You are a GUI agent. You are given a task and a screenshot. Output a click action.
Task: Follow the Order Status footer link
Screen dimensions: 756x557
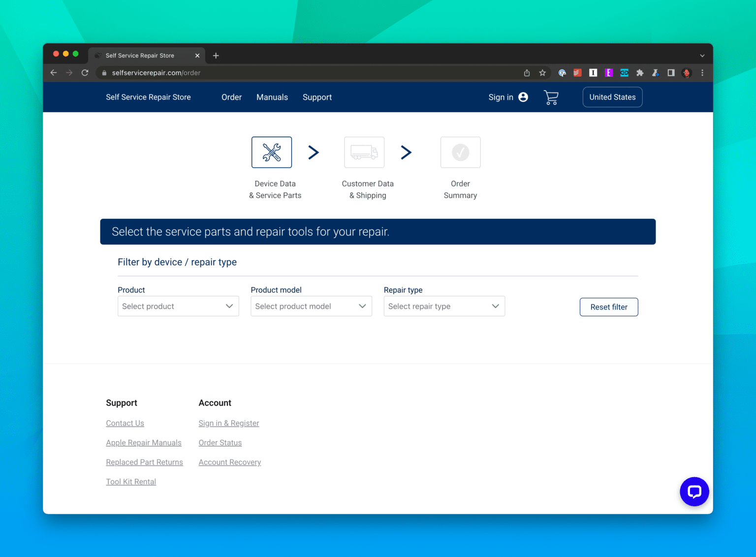click(220, 443)
